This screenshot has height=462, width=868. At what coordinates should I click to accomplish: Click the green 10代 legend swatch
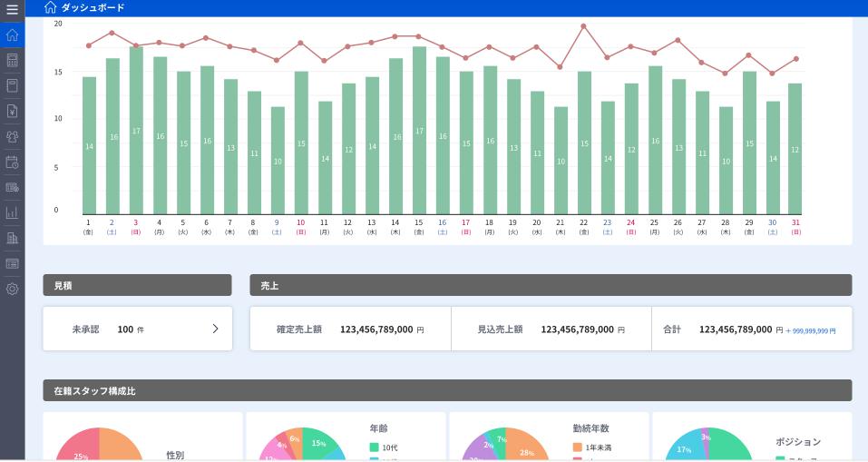point(375,447)
